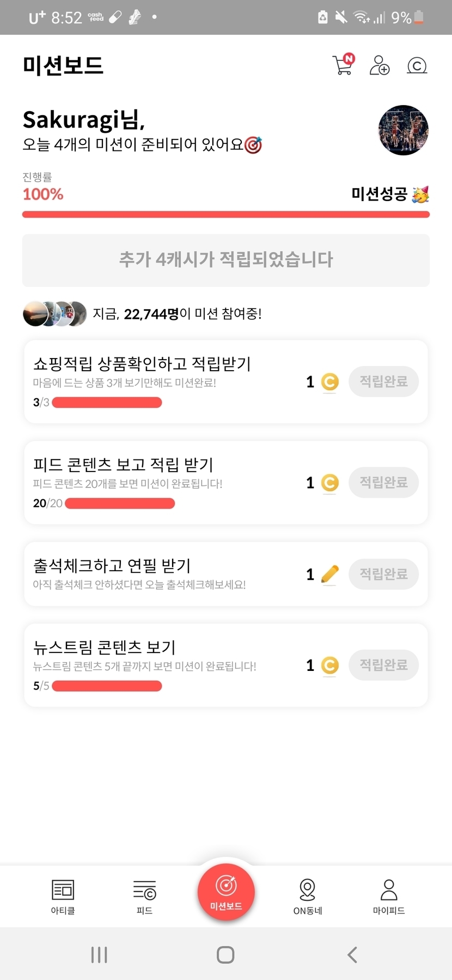452x980 pixels.
Task: Open the 뉴스트림 콘텐츠 보기 mission card
Action: (163, 665)
